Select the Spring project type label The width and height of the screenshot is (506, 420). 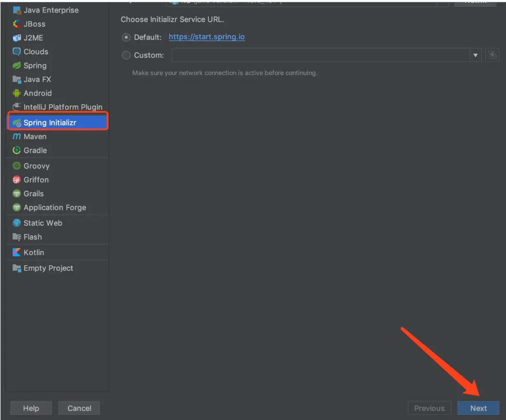point(35,66)
